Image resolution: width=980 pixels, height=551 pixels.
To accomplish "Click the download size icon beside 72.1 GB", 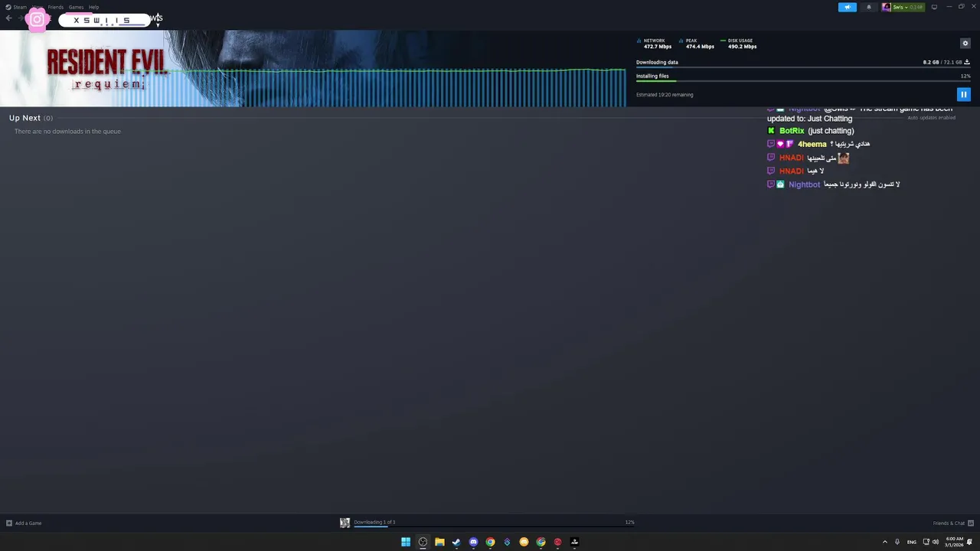I will [x=967, y=62].
